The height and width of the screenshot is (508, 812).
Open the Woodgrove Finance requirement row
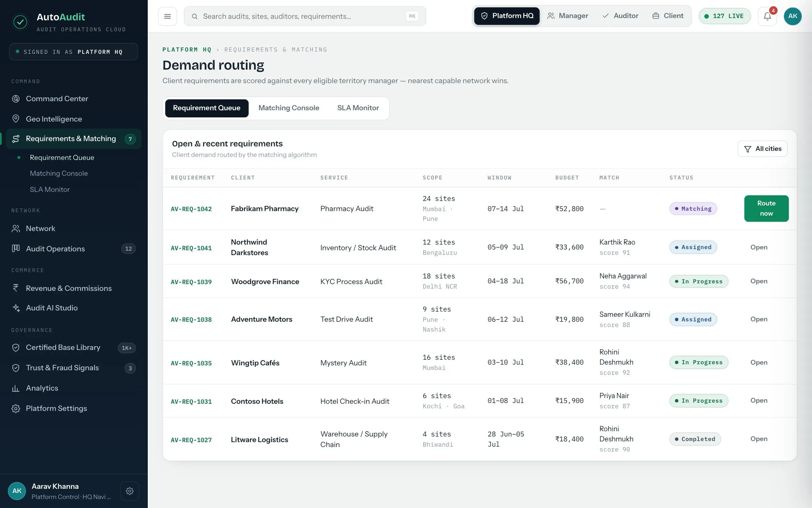point(759,281)
